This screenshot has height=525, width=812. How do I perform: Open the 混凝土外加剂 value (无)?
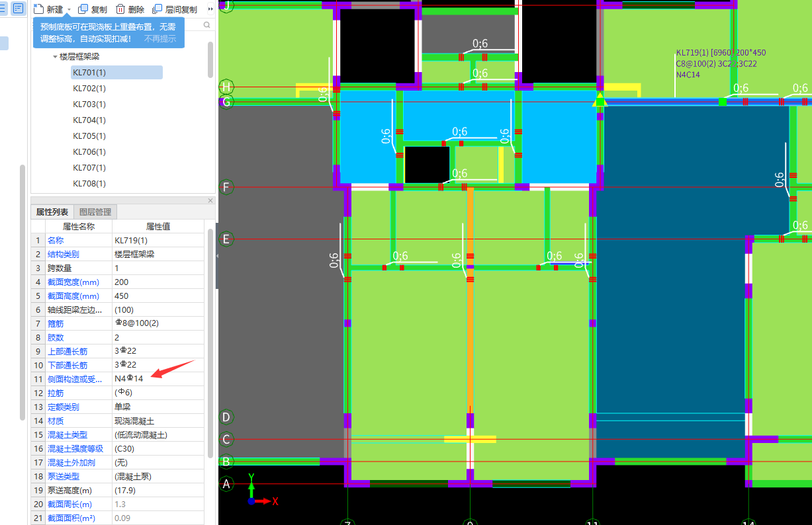(158, 462)
